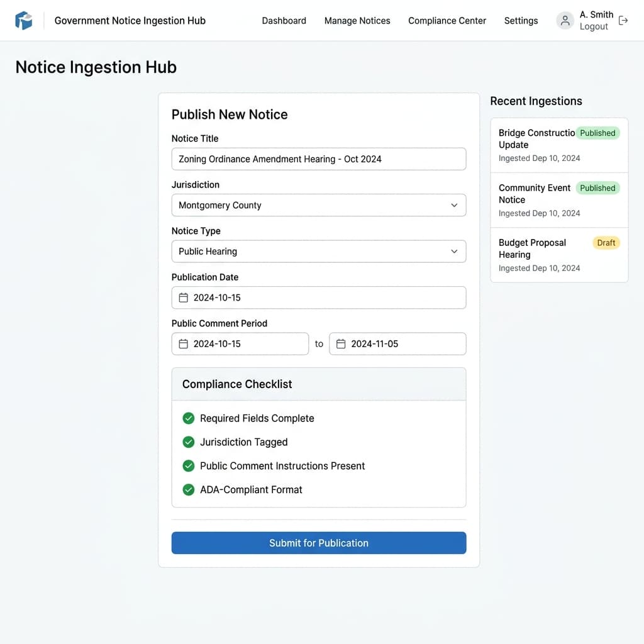This screenshot has height=644, width=644.
Task: Open Manage Notices from the navigation bar
Action: pos(357,21)
